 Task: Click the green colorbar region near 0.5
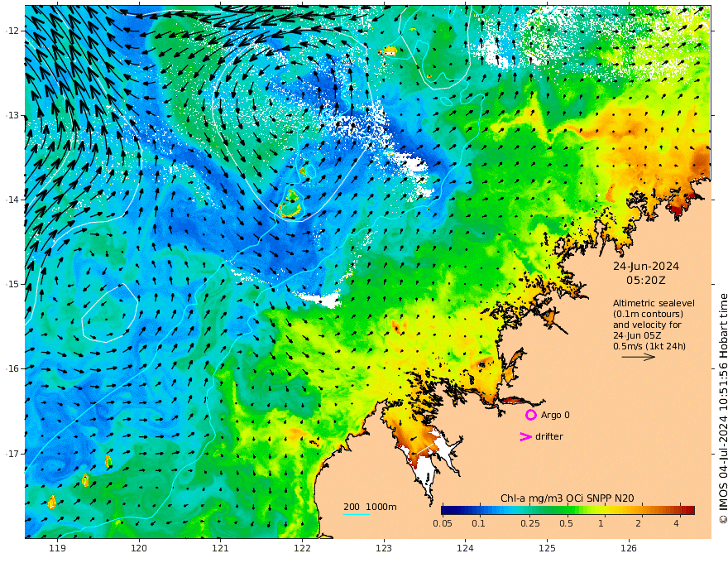click(566, 511)
